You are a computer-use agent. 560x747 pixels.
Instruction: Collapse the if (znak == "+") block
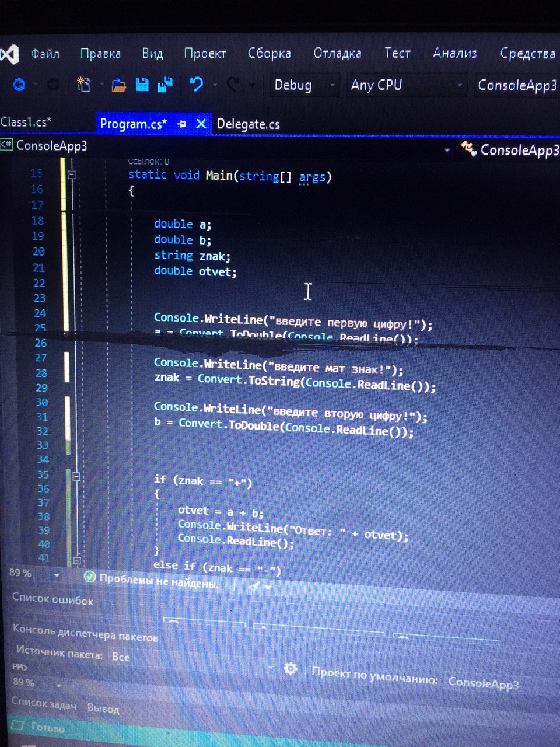click(76, 476)
